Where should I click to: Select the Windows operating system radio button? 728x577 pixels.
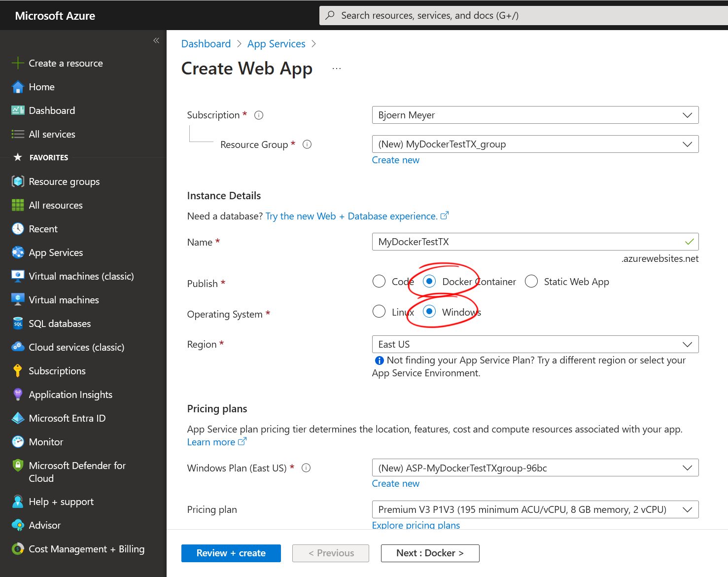[429, 312]
